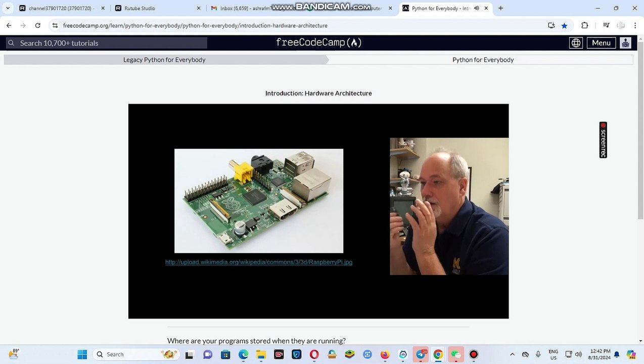
Task: Click the address bar URL
Action: 195,25
